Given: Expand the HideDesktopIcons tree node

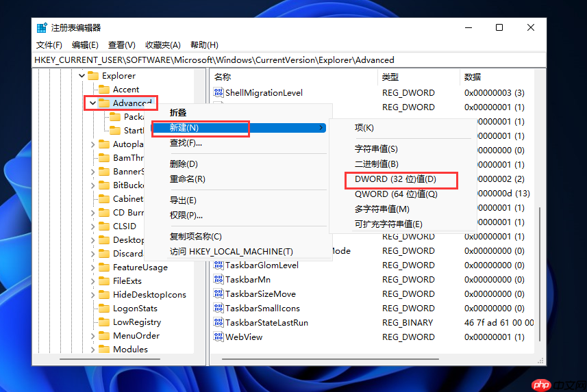Looking at the screenshot, I should [x=93, y=295].
